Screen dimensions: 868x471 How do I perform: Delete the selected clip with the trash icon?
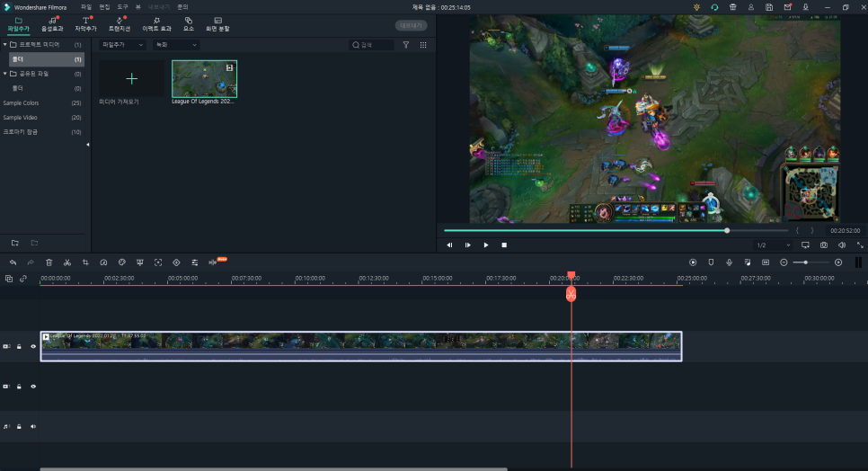49,262
